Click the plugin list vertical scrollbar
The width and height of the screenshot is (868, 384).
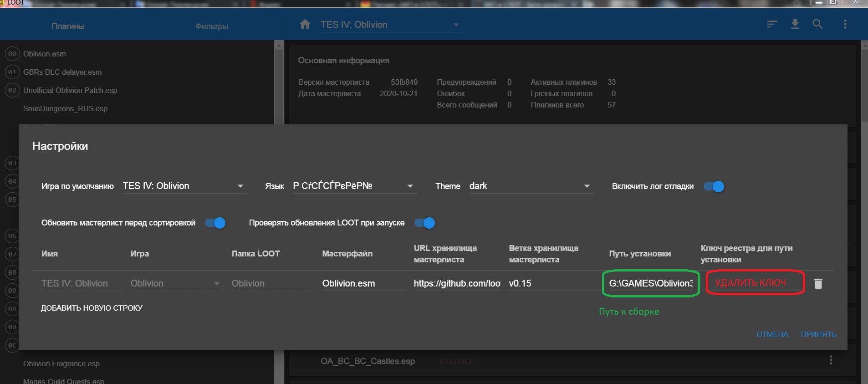click(x=279, y=82)
